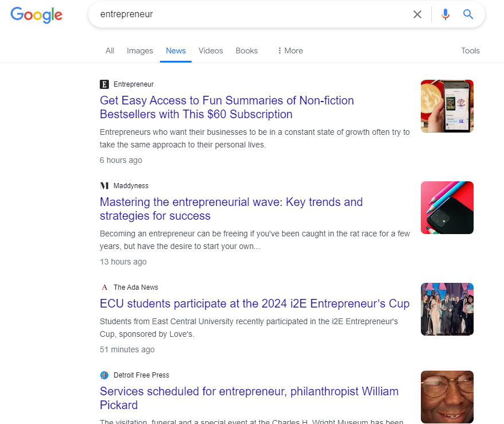The width and height of the screenshot is (504, 424).
Task: Switch to the All results tab
Action: (110, 51)
